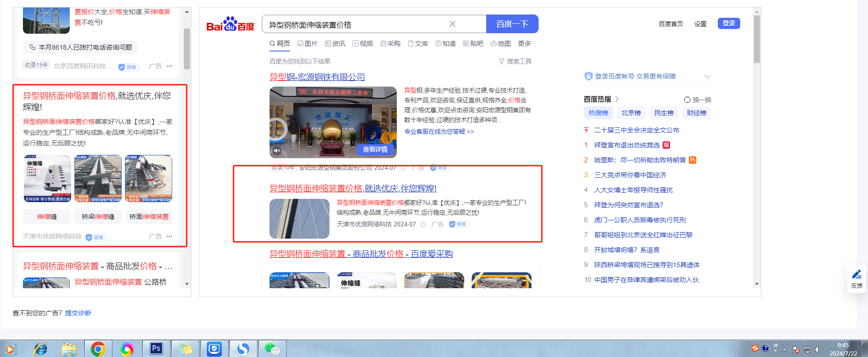
Task: Switch to the 视频 tab
Action: (x=363, y=44)
